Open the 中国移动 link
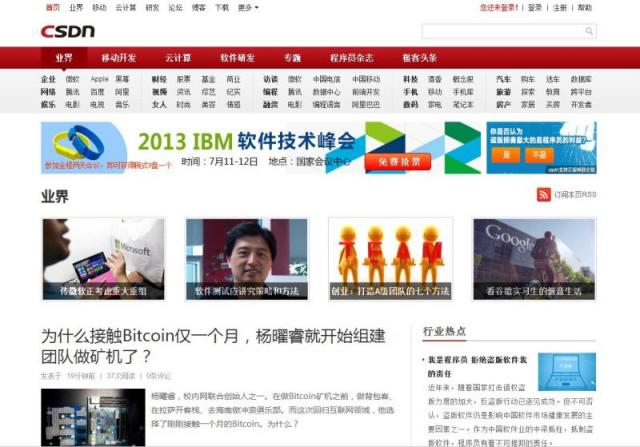640x447 pixels. click(x=366, y=79)
